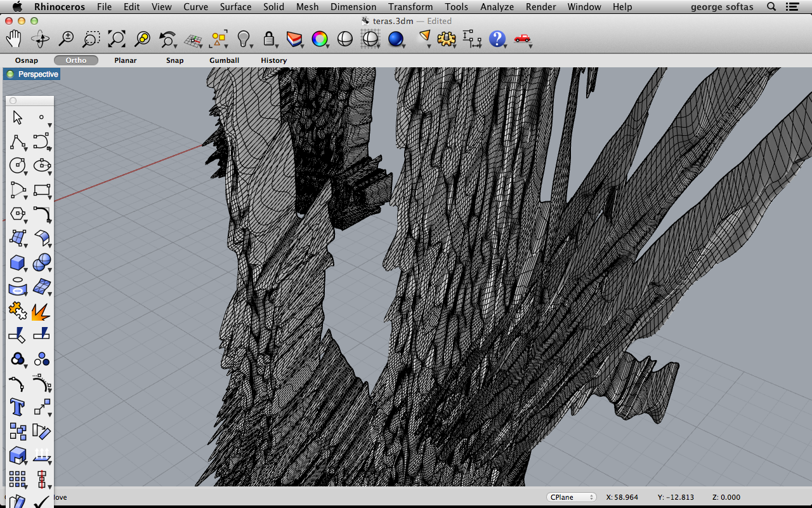Open the Render menu
The width and height of the screenshot is (812, 508).
point(542,7)
